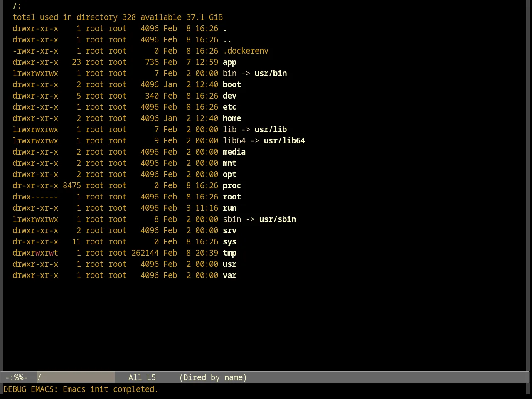Image resolution: width=532 pixels, height=399 pixels.
Task: Select the parent '..' directory entry
Action: coord(227,40)
